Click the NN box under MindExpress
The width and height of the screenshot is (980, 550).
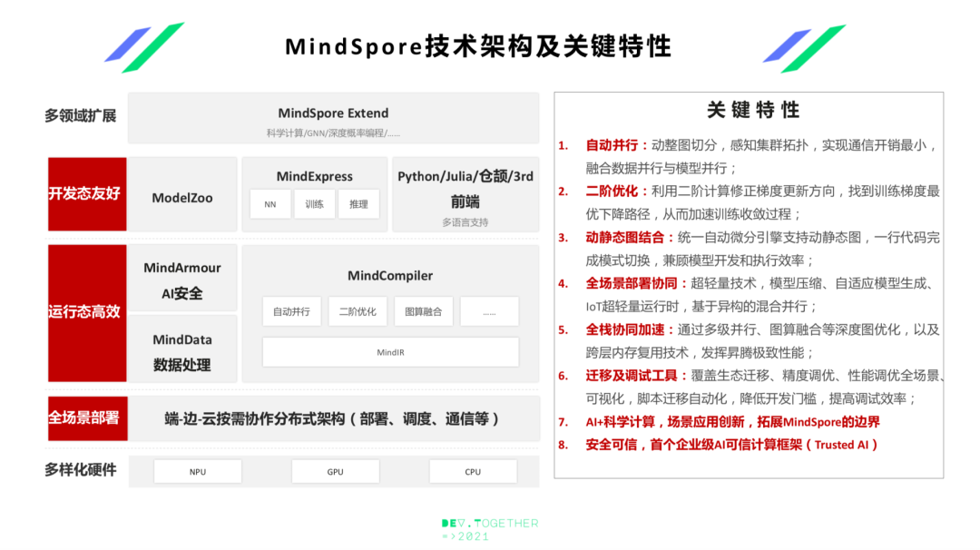tap(270, 204)
